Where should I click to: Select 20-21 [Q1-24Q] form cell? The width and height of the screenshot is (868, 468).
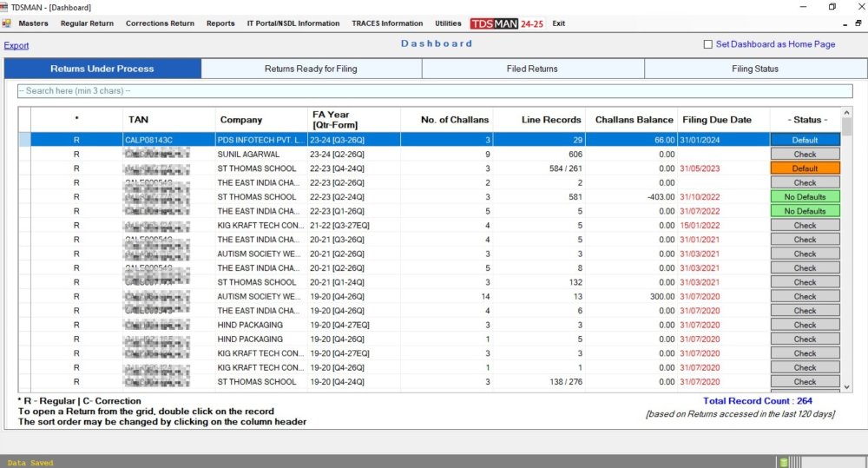point(354,282)
